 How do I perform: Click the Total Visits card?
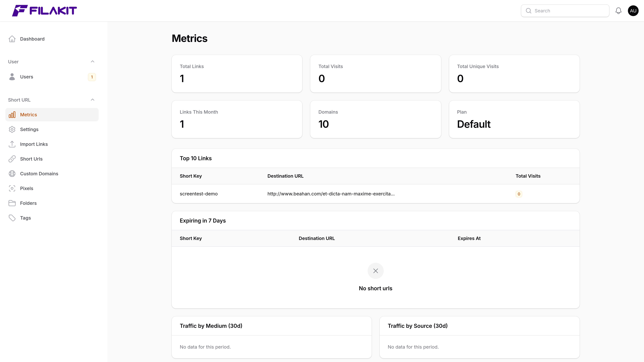click(x=376, y=74)
